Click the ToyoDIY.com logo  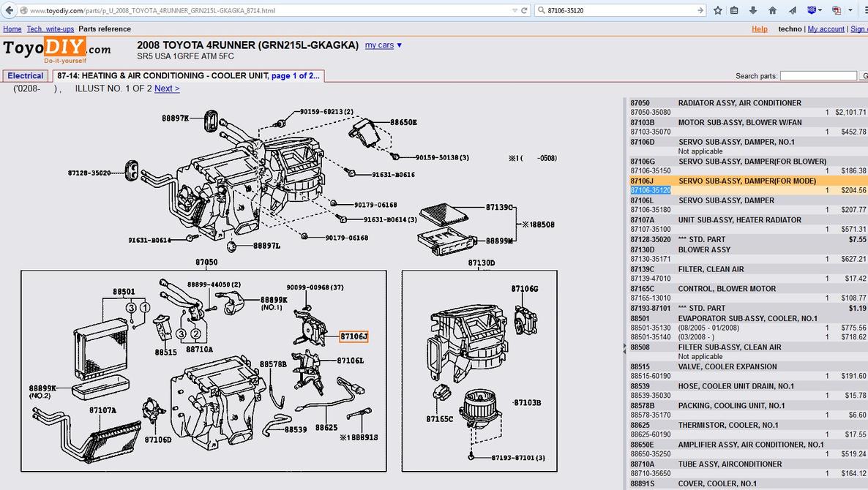point(57,50)
